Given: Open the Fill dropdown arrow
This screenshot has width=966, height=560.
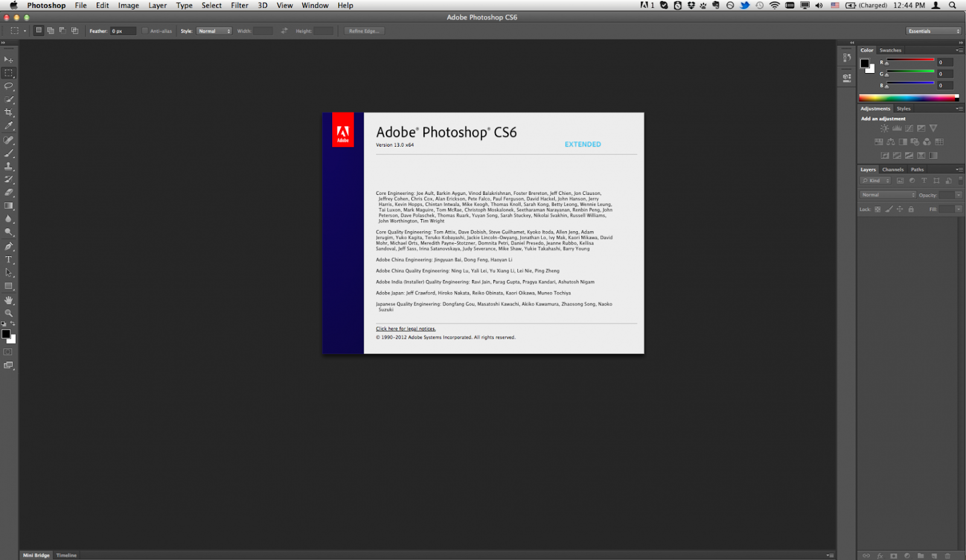Looking at the screenshot, I should coord(959,209).
